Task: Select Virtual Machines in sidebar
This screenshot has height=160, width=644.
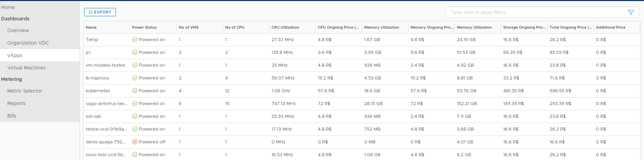Action: pyautogui.click(x=27, y=68)
